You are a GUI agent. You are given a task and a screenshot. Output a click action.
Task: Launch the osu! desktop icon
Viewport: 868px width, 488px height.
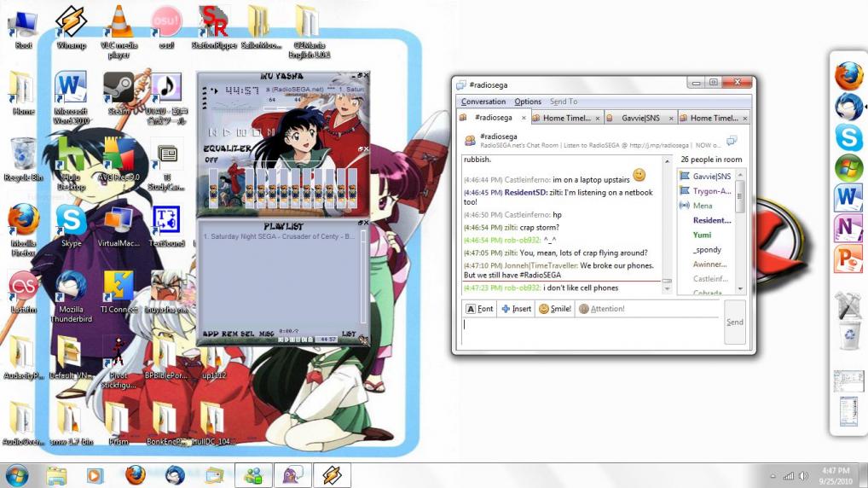pyautogui.click(x=166, y=26)
